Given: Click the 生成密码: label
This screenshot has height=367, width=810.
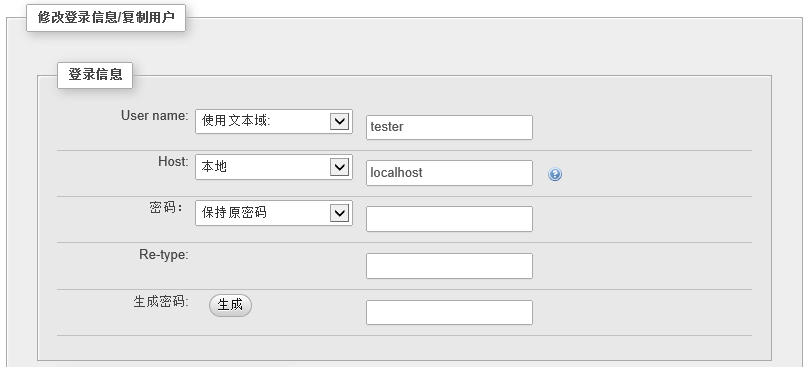Looking at the screenshot, I should click(x=161, y=302).
